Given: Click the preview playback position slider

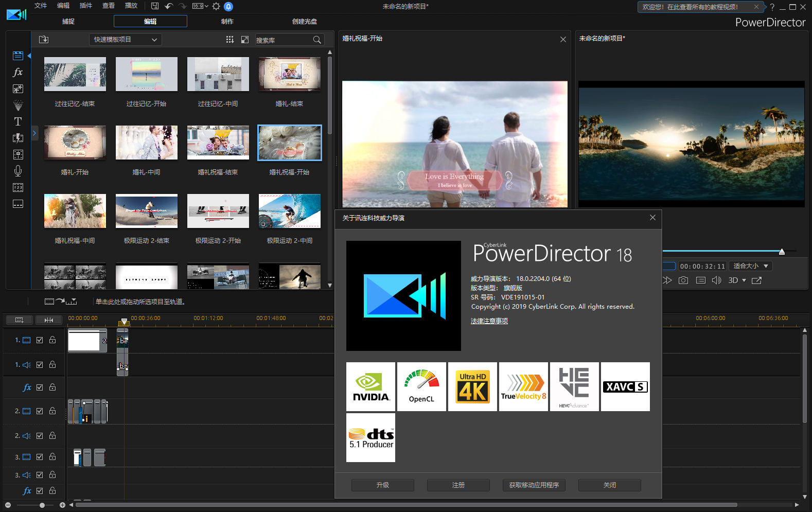Looking at the screenshot, I should (782, 252).
